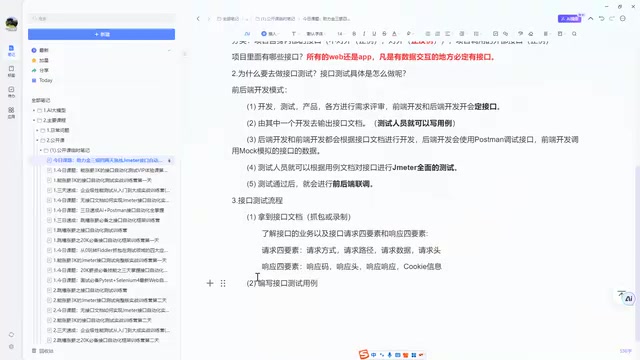Open the 标签 tags section in left rail

coord(11,71)
